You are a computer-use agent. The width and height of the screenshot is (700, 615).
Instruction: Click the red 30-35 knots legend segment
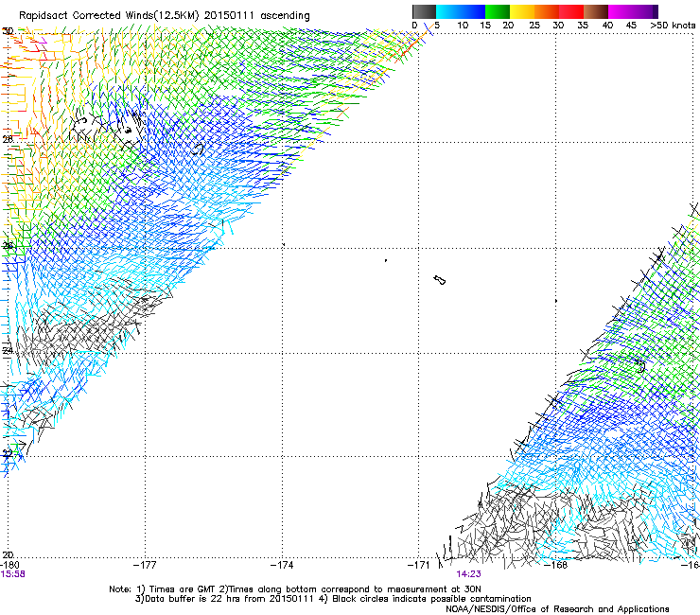click(x=571, y=11)
